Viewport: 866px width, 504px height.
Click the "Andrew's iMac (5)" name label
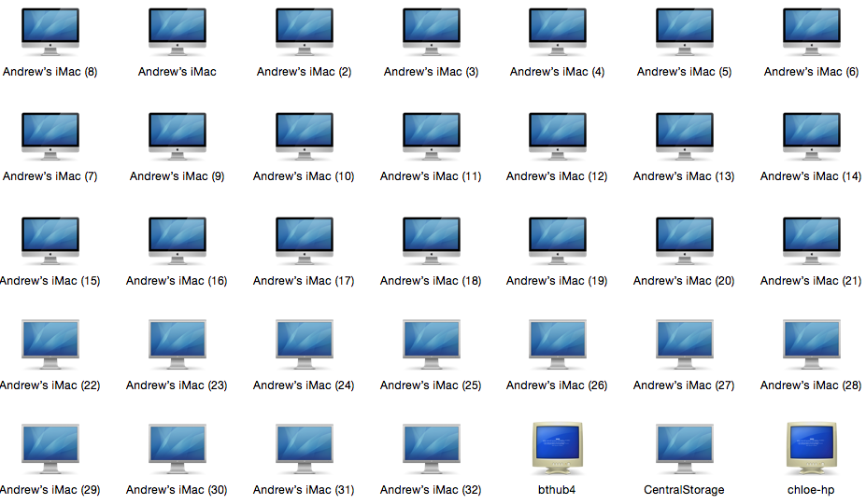tap(684, 72)
